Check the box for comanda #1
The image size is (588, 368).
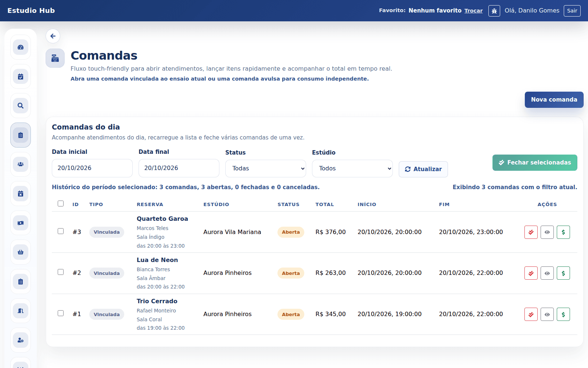tap(61, 313)
